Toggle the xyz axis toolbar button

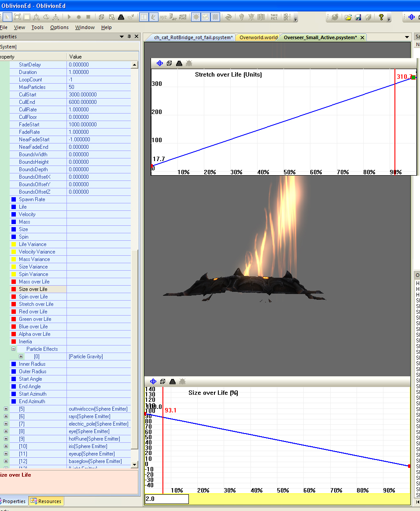pos(163,17)
